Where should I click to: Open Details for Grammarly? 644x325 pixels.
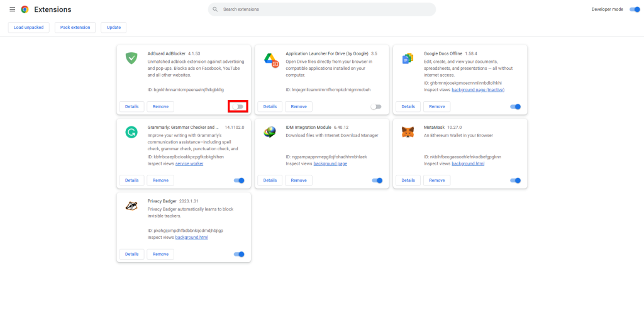(x=132, y=180)
